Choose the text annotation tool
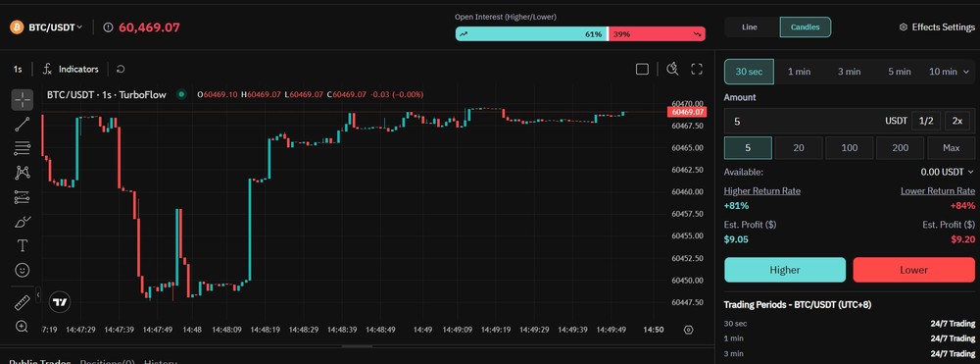This screenshot has width=980, height=364. click(23, 246)
